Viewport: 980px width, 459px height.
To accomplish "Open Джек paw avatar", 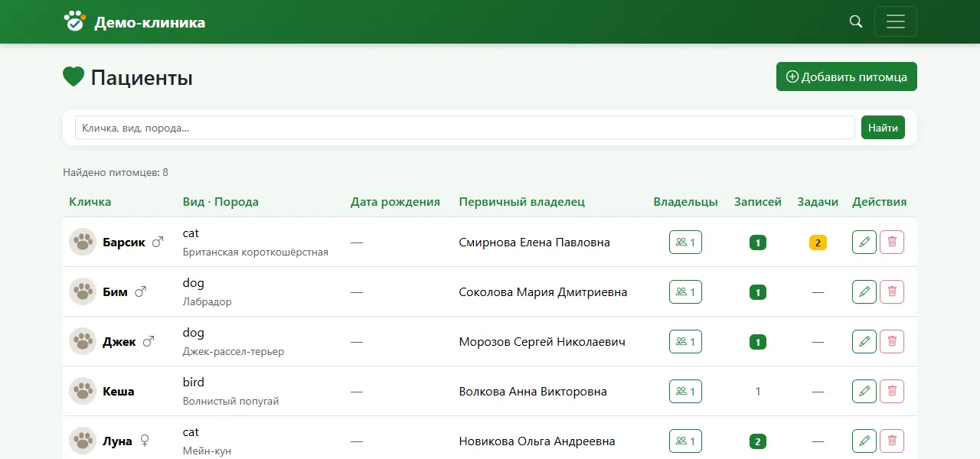I will click(x=83, y=341).
